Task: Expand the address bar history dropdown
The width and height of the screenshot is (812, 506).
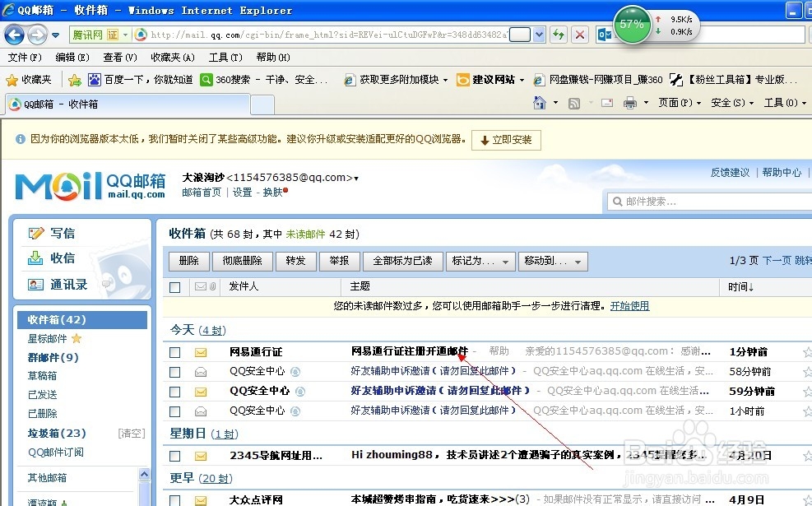Action: click(x=539, y=35)
